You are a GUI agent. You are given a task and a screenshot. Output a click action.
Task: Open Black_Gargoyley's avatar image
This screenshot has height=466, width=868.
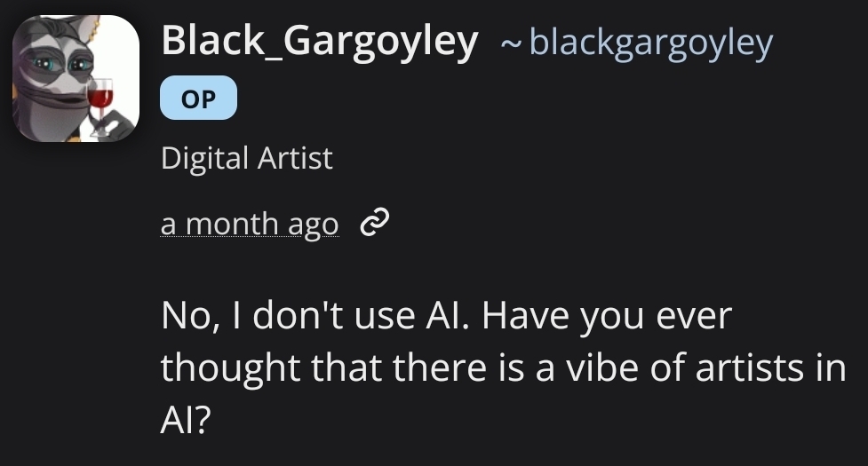pyautogui.click(x=76, y=78)
